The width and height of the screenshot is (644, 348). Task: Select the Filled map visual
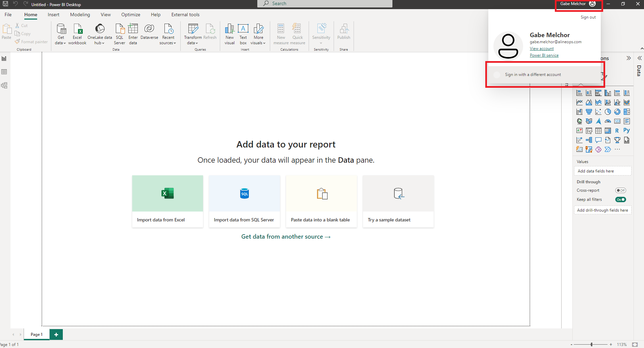589,121
